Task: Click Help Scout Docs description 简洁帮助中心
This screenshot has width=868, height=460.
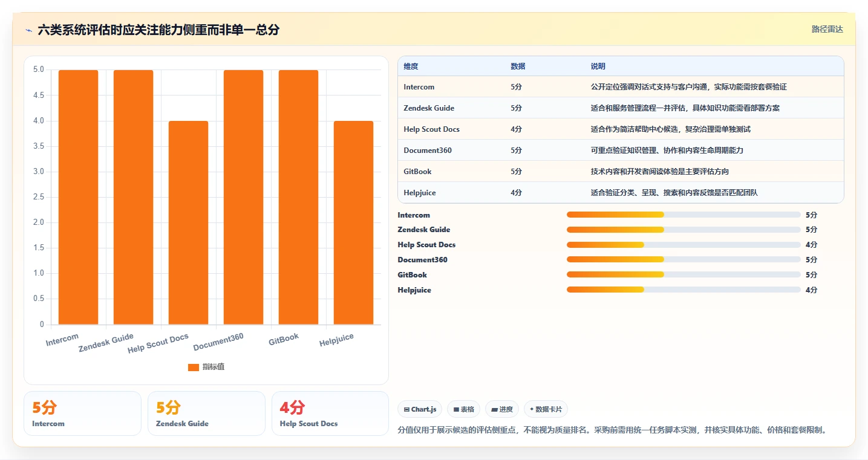Action: point(671,129)
